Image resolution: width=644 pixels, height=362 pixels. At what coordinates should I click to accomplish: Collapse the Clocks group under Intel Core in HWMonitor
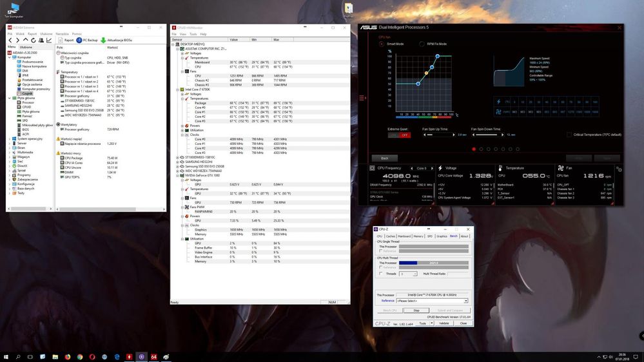pyautogui.click(x=182, y=135)
